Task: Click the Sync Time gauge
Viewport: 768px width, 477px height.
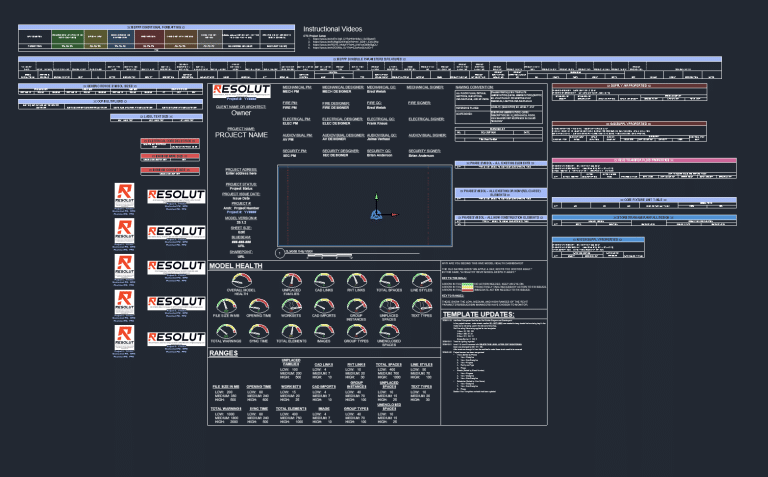Action: (259, 331)
